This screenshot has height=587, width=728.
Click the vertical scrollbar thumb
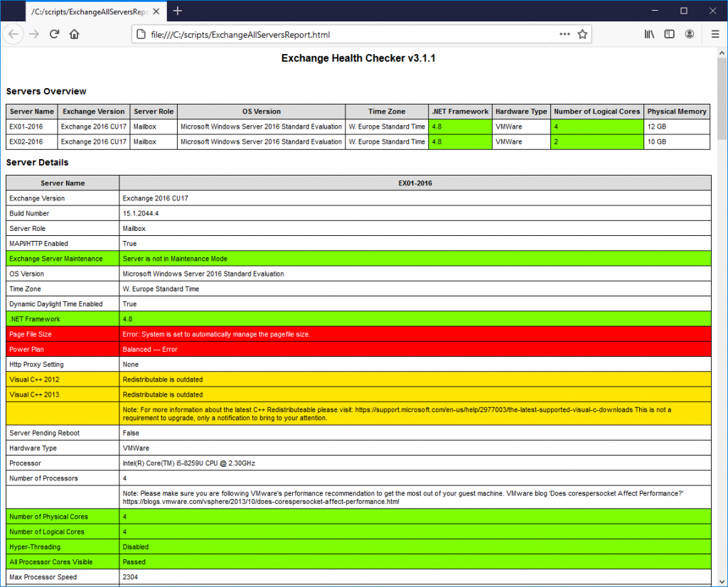(722, 99)
